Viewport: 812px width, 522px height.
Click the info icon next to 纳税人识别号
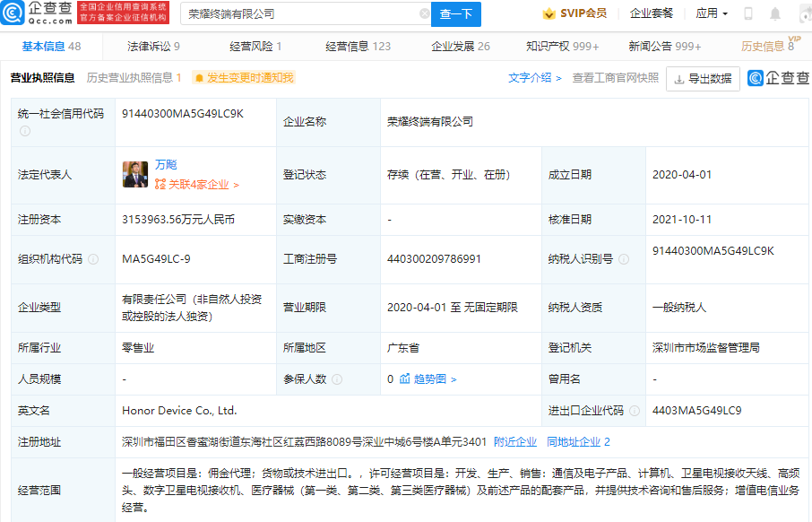click(624, 259)
